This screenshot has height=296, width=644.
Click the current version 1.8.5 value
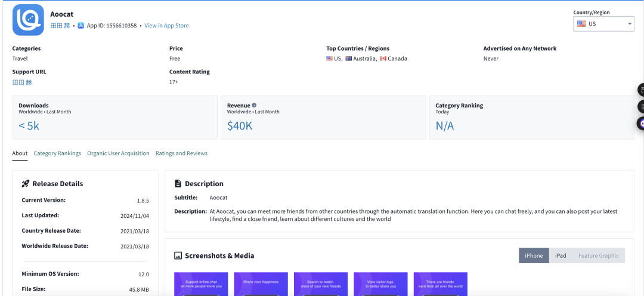pyautogui.click(x=143, y=201)
